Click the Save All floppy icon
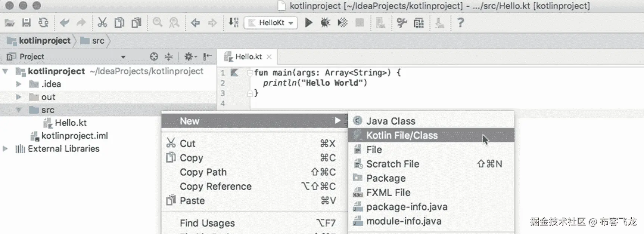Viewport: 644px width, 234px height. tap(26, 23)
